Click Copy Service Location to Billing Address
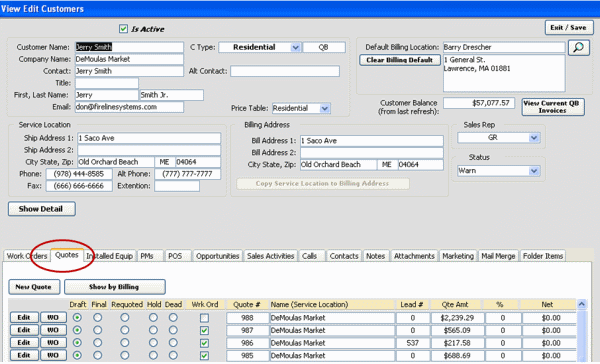 tap(323, 184)
